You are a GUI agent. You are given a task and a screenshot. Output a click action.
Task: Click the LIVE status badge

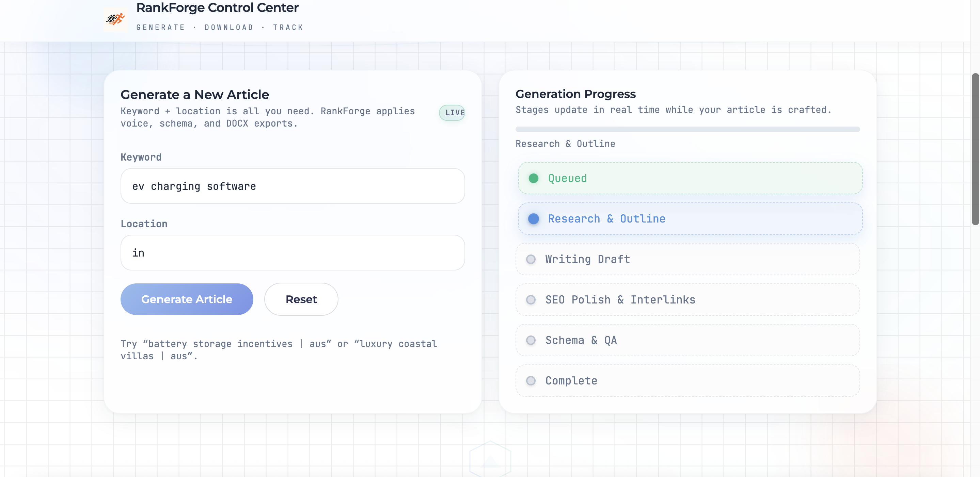(453, 113)
